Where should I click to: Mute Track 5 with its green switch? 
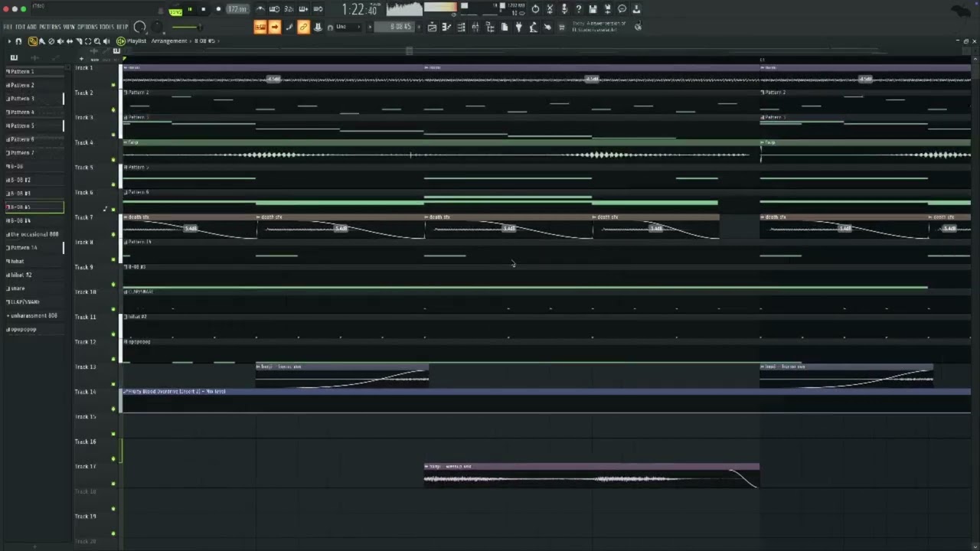click(x=113, y=184)
